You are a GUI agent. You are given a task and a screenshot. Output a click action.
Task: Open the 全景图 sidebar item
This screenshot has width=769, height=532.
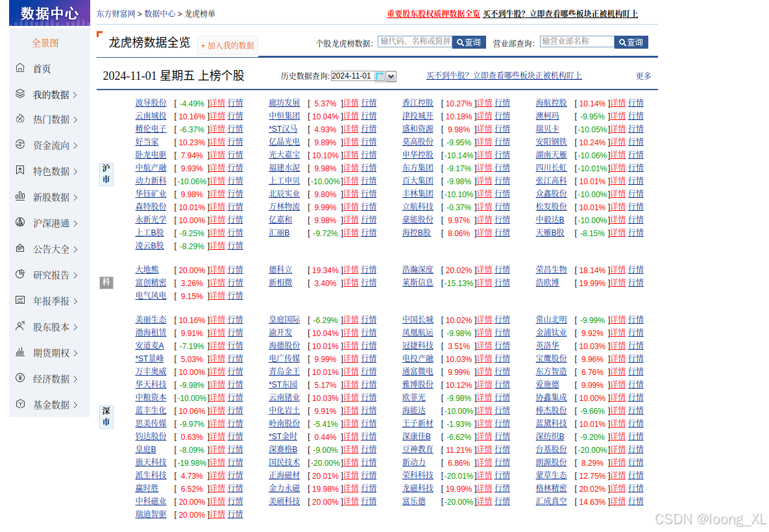pyautogui.click(x=45, y=43)
